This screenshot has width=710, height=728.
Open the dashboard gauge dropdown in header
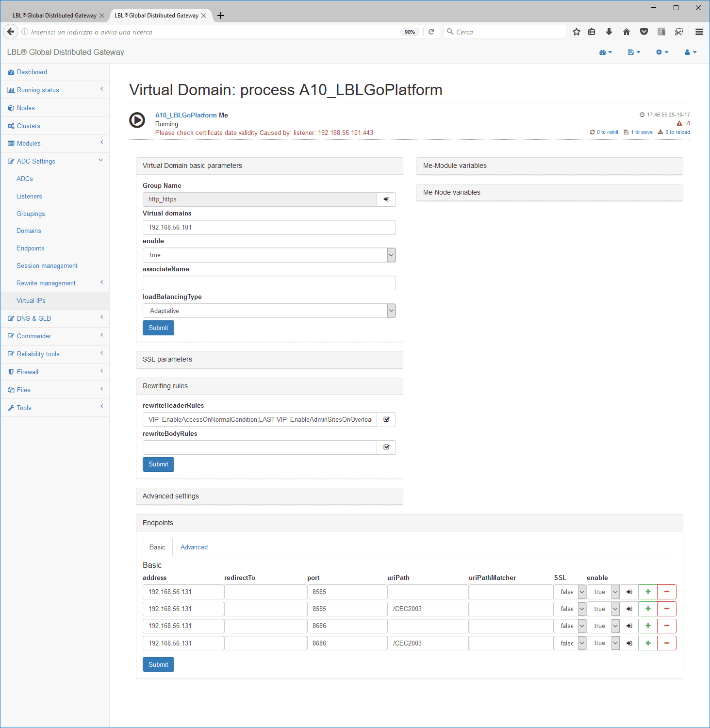(x=606, y=52)
